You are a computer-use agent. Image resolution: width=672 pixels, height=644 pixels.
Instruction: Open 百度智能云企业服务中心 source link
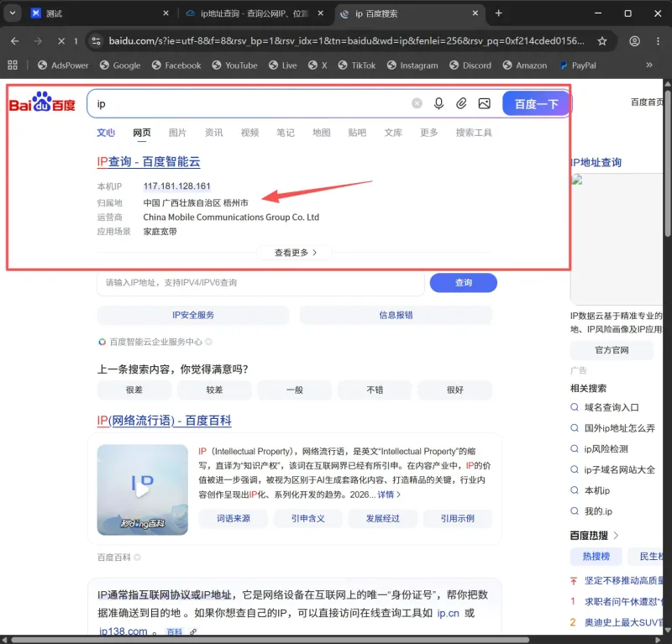click(x=155, y=342)
